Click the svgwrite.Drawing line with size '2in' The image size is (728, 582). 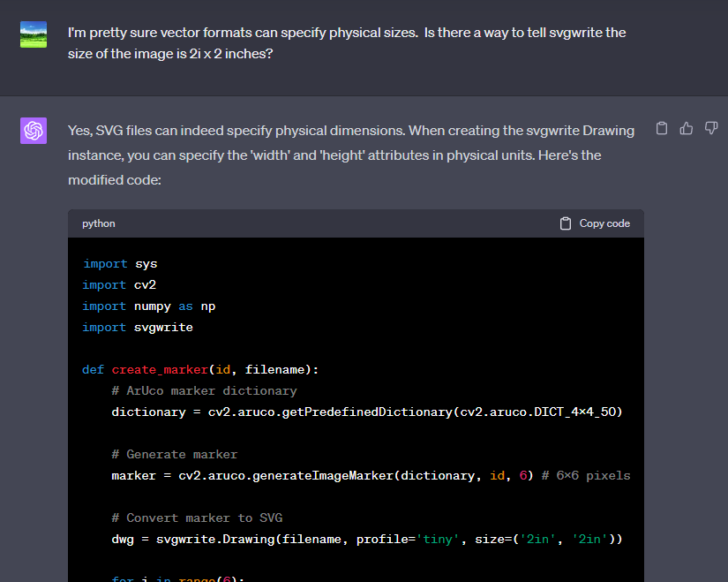[366, 539]
